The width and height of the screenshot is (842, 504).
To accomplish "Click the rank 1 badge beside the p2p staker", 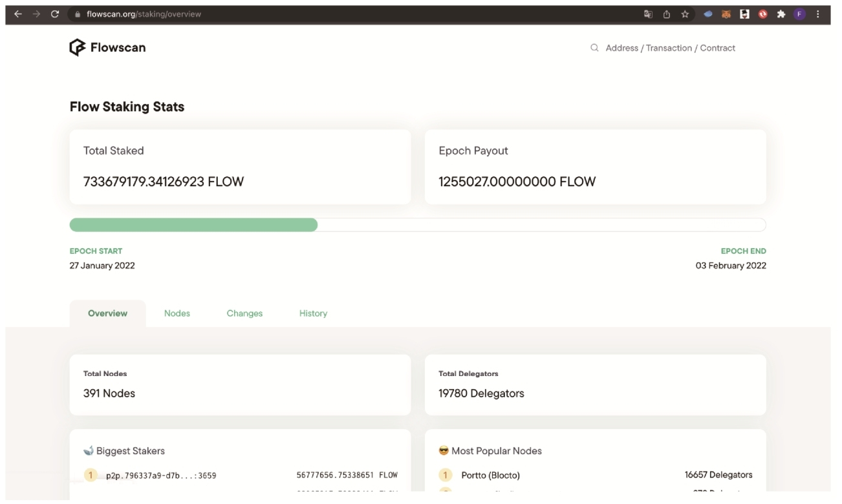I will coord(90,476).
